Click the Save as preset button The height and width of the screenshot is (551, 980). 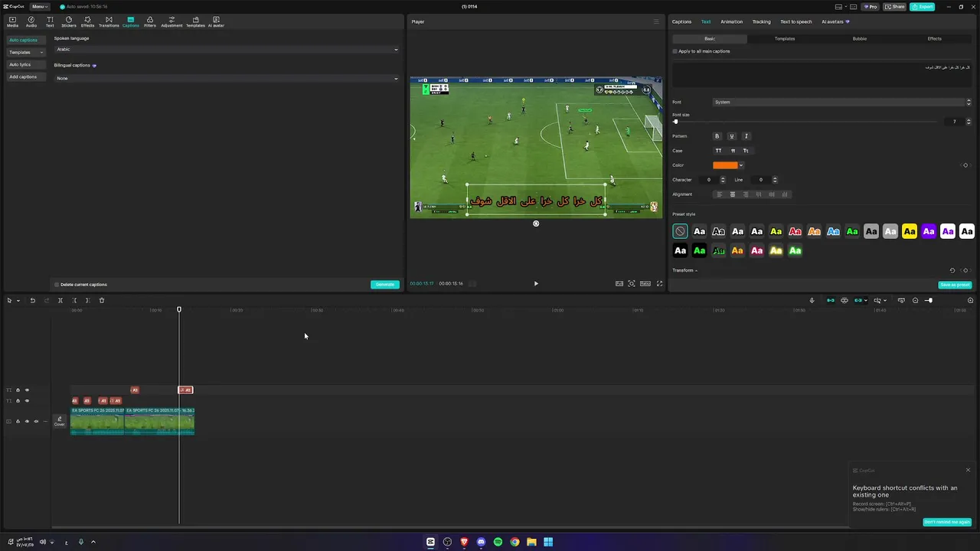pos(955,285)
